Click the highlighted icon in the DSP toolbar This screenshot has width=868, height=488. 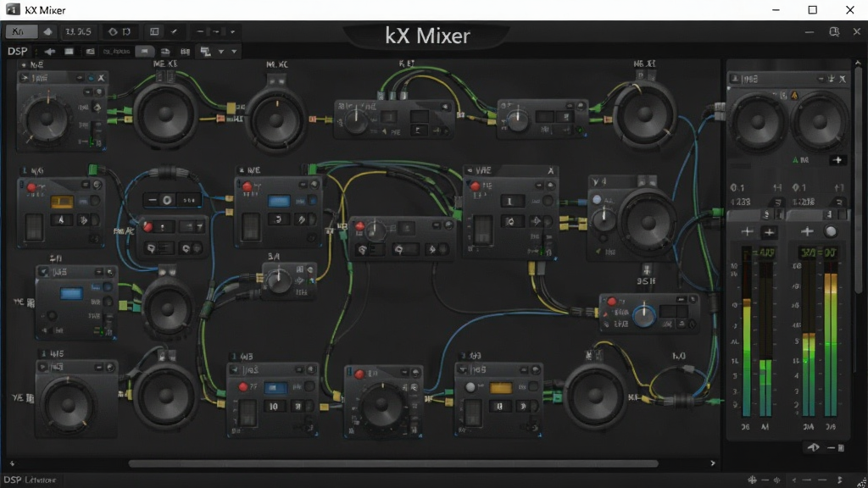144,52
